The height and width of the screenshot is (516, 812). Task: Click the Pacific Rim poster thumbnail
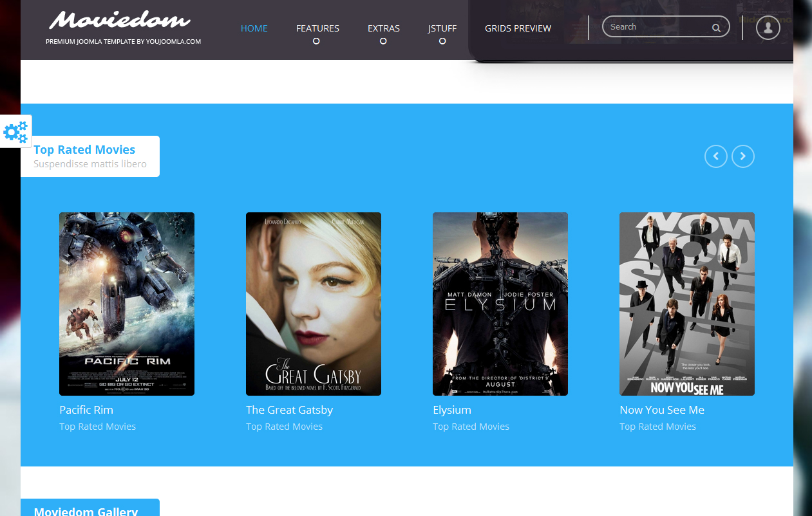(126, 303)
